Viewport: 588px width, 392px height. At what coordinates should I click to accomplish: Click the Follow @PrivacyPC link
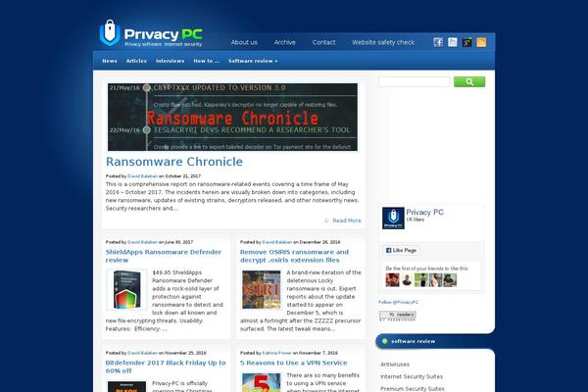(x=399, y=302)
